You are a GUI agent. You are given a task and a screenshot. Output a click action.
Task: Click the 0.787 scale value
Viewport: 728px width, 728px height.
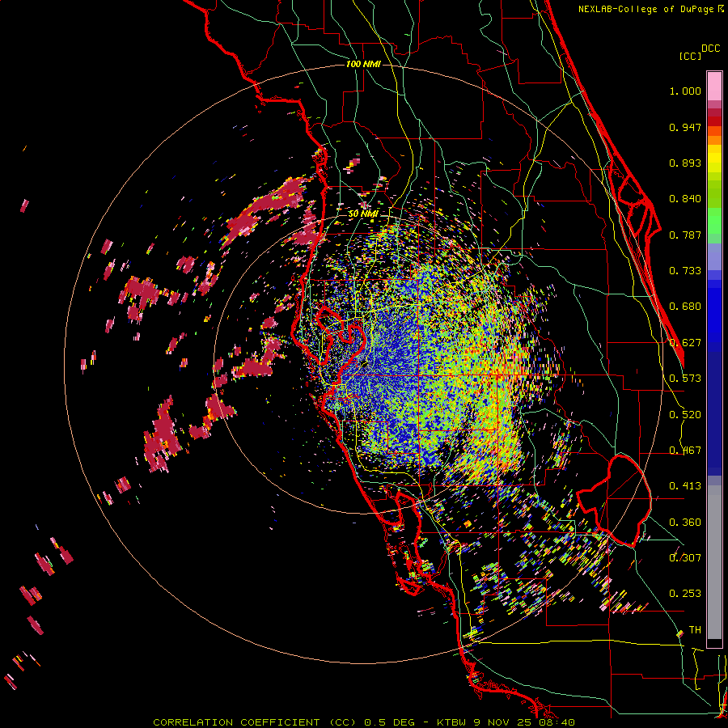[x=685, y=235]
